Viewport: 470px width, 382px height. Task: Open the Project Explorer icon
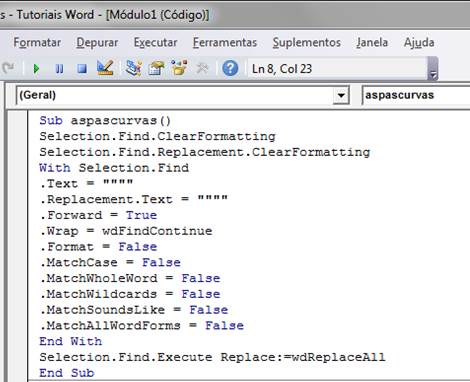(133, 68)
